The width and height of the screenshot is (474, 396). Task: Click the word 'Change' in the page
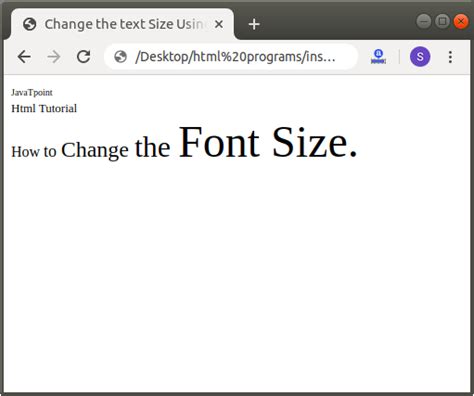[95, 150]
